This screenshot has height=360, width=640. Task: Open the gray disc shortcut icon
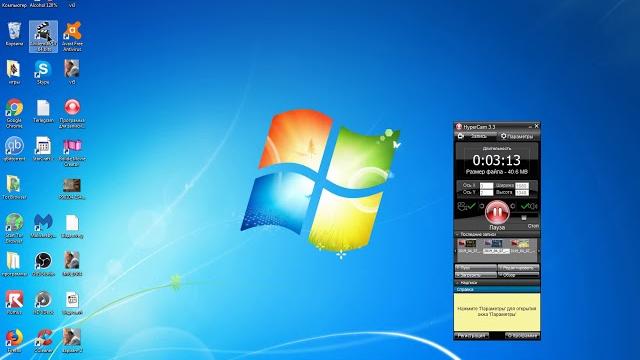point(43,302)
